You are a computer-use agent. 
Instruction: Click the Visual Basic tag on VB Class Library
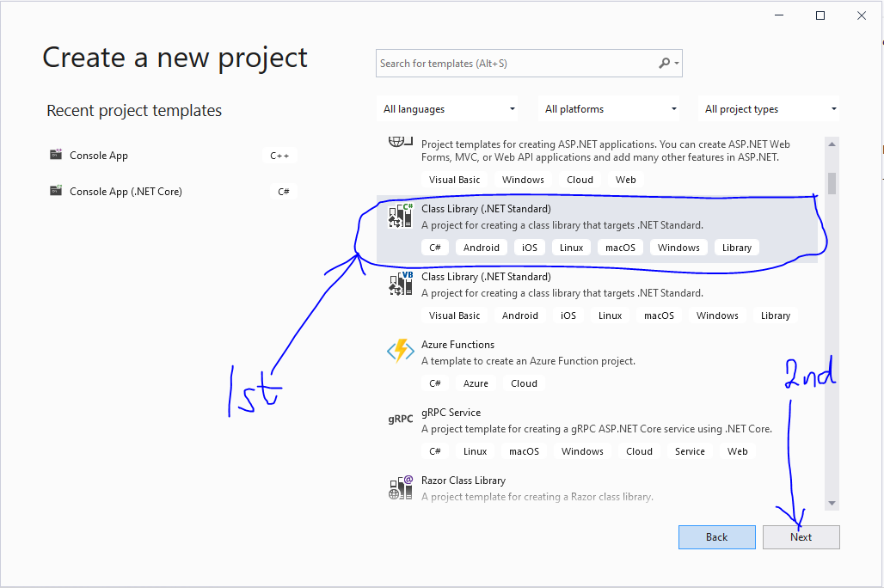(x=454, y=315)
